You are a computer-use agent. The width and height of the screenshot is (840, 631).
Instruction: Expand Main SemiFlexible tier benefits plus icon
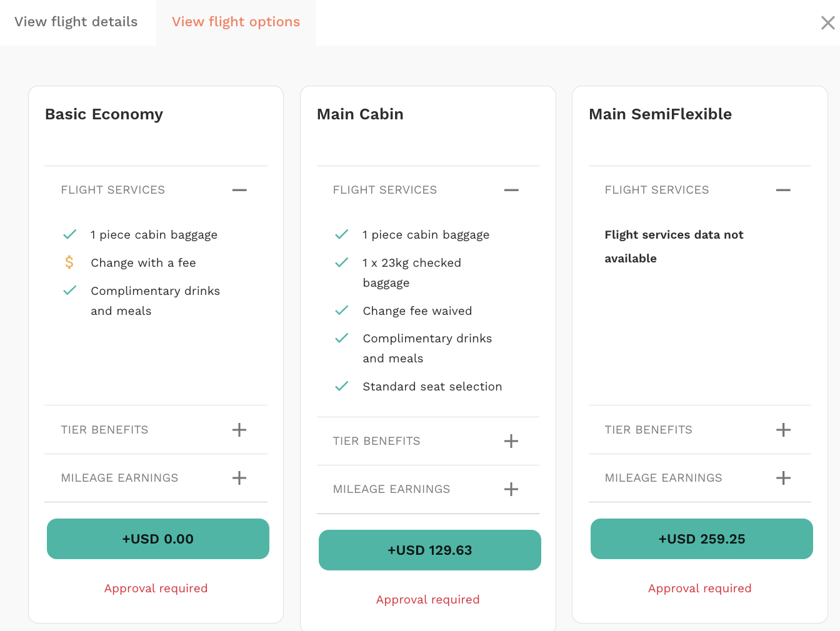pyautogui.click(x=783, y=430)
